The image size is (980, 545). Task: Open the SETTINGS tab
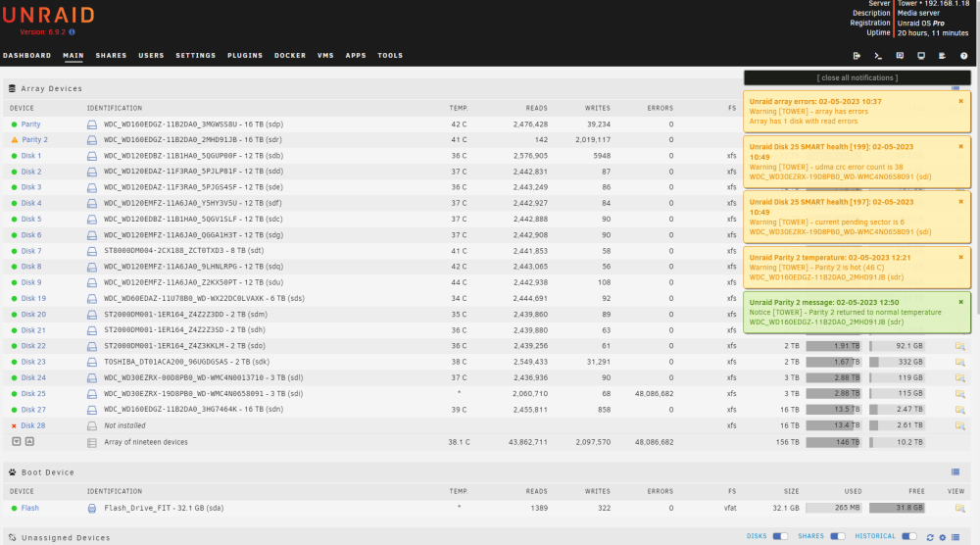(x=196, y=56)
